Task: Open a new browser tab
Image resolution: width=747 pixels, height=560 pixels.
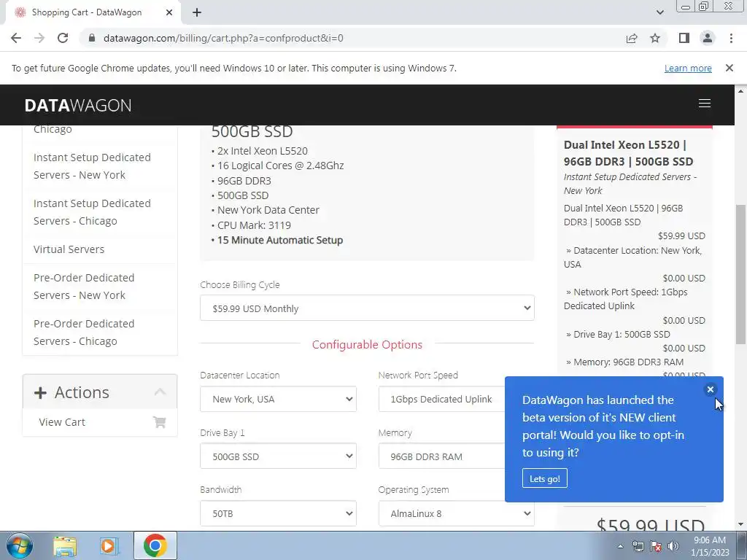Action: point(197,12)
